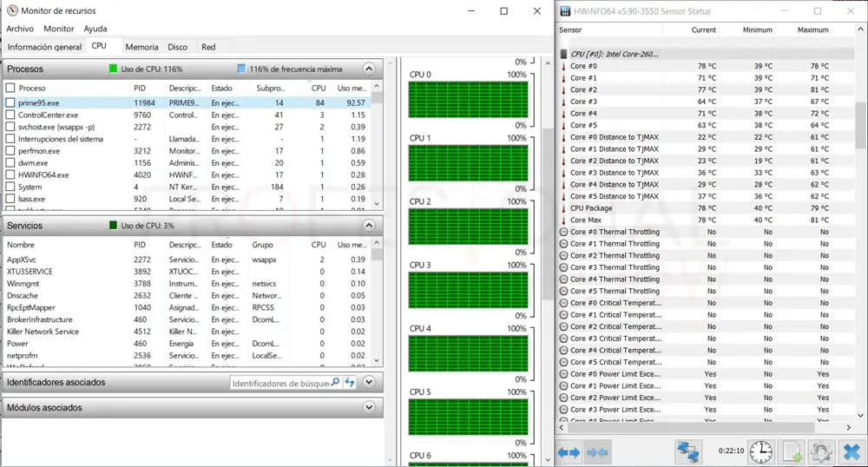Click status icon of Core #0 Thermal Throttling

tap(563, 232)
